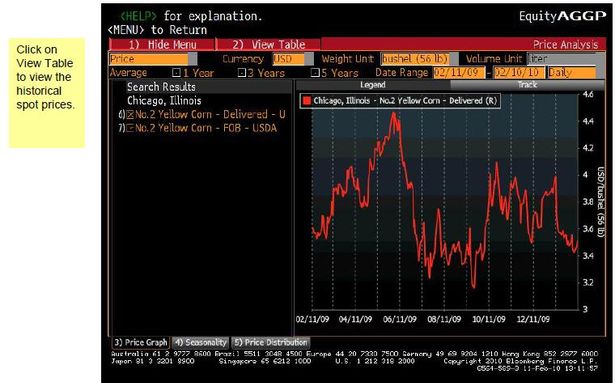
Task: Click Chicago, Illinois location text
Action: click(164, 101)
